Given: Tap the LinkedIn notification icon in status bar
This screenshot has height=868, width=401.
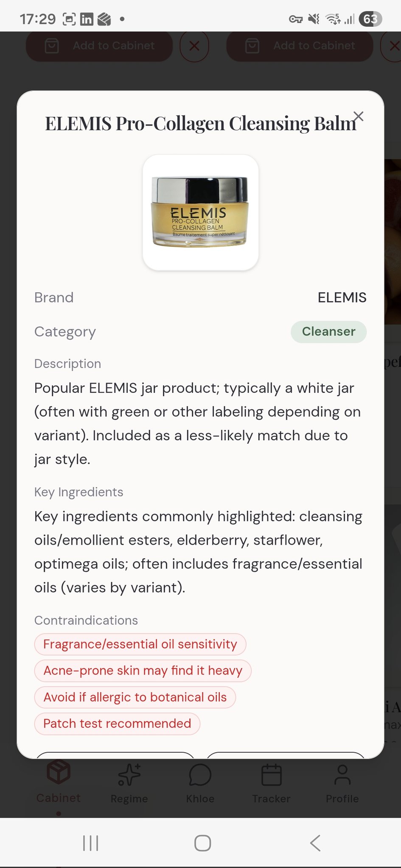Looking at the screenshot, I should 87,19.
